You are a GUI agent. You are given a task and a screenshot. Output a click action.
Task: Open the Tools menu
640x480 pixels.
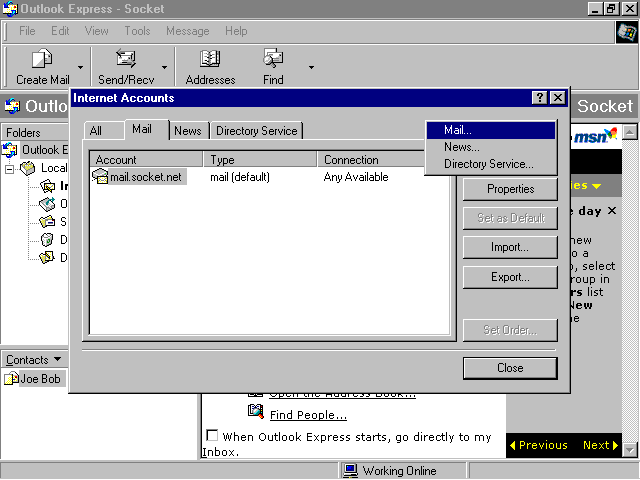137,31
